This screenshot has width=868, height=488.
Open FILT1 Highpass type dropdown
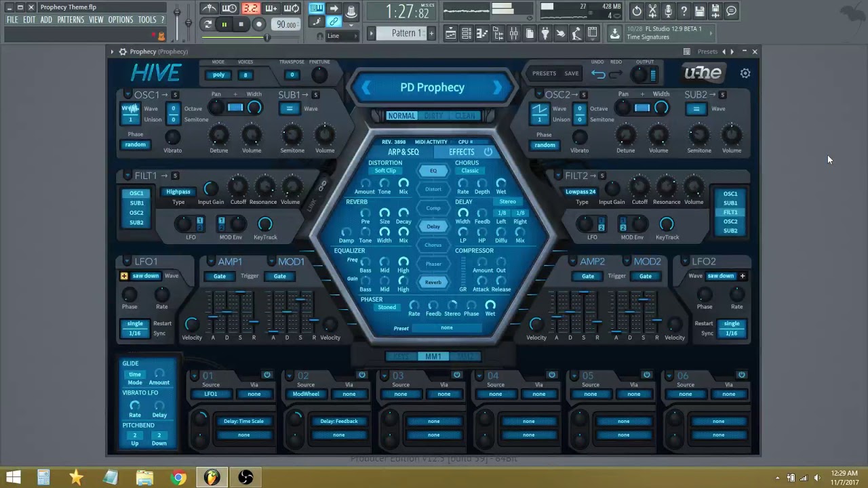tap(178, 192)
